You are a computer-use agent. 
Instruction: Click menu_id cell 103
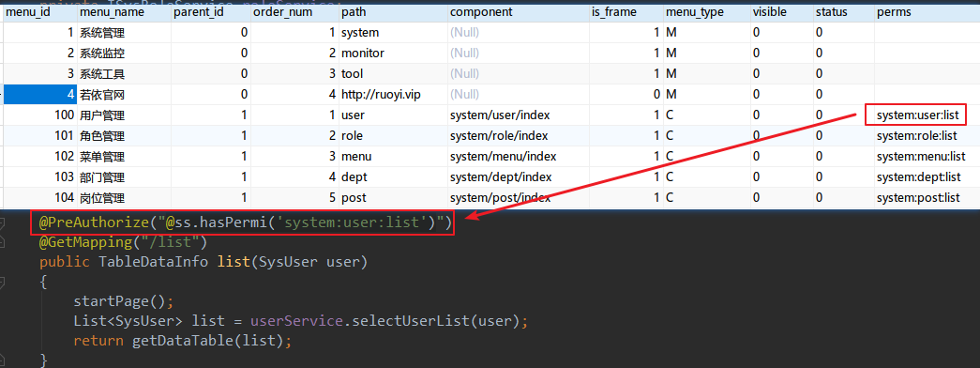click(x=40, y=177)
